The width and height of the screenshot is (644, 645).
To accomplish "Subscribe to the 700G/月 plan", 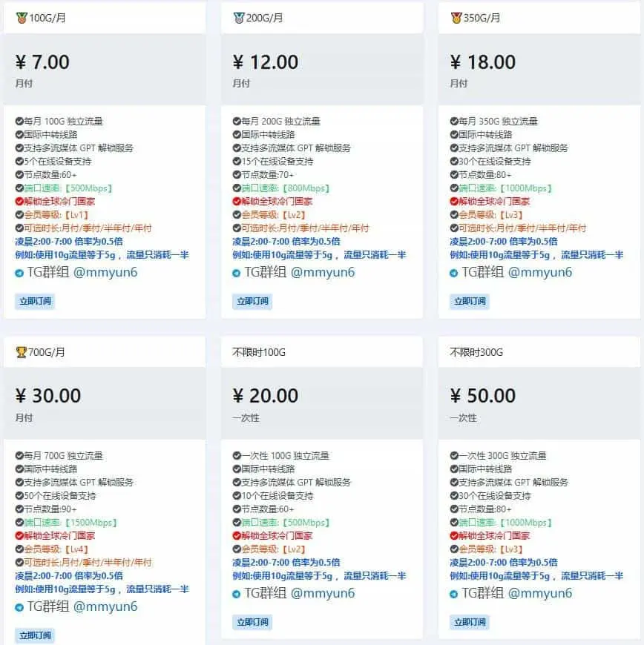I will 35,635.
